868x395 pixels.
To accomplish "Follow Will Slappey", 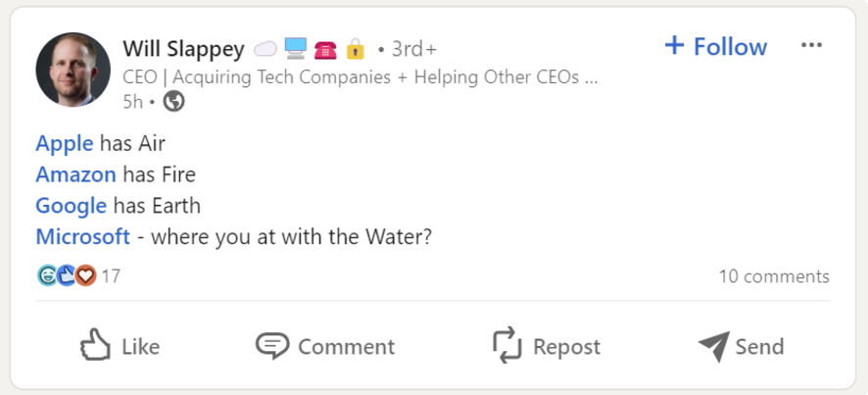I will tap(730, 47).
